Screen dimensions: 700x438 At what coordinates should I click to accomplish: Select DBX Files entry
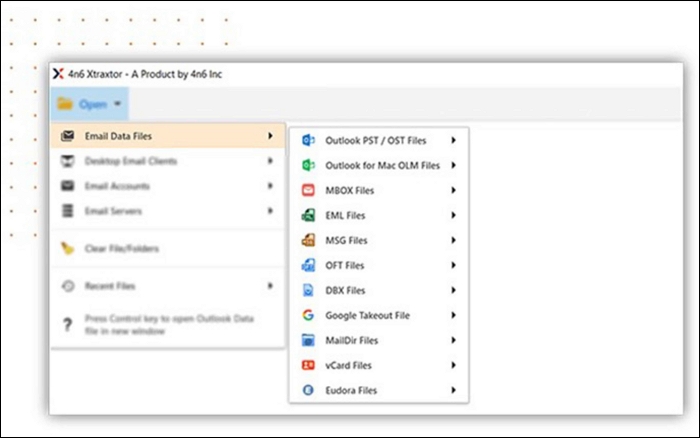379,291
